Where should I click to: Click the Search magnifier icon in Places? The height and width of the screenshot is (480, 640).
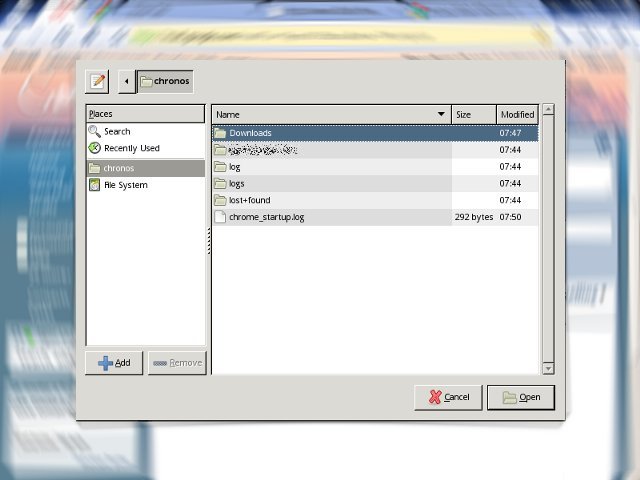pos(94,131)
